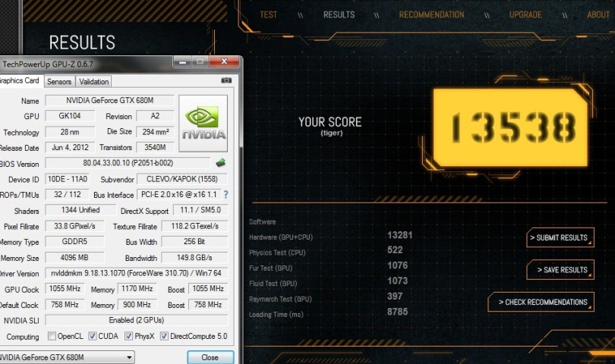Click the CHECK RECOMMENDATIONS button
The height and width of the screenshot is (364, 615).
coord(541,302)
